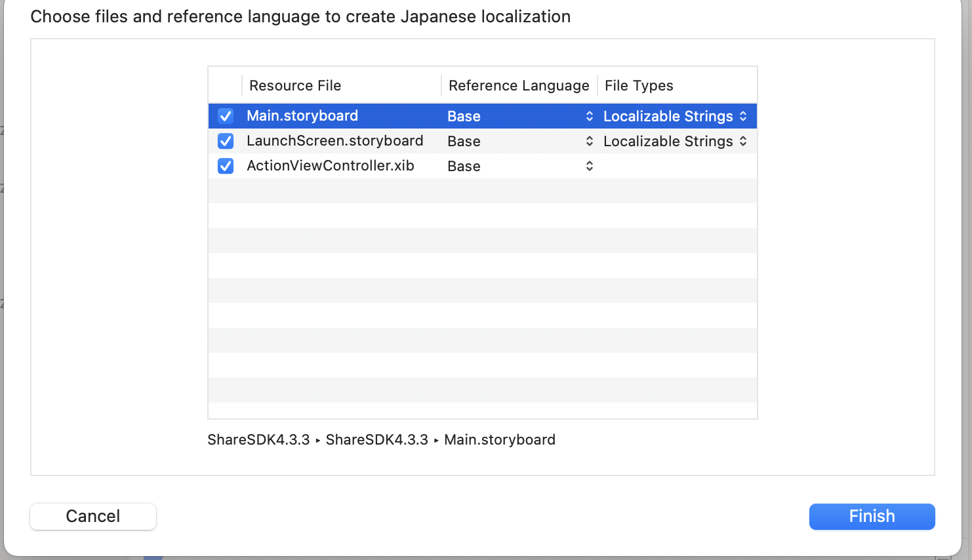Click Finish to create the localization

(x=872, y=516)
